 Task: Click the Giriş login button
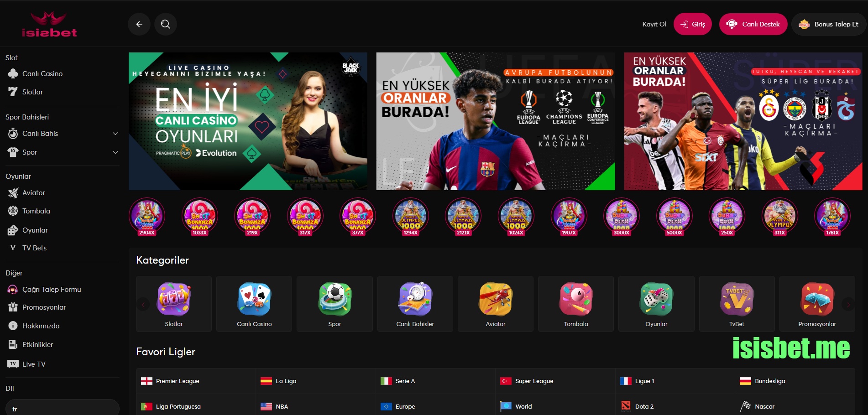pyautogui.click(x=692, y=24)
